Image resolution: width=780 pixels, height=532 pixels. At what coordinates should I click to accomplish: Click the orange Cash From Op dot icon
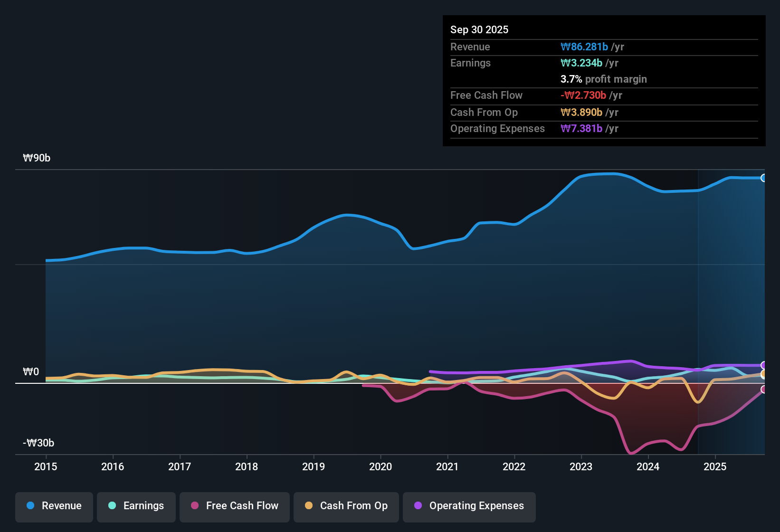tap(309, 506)
